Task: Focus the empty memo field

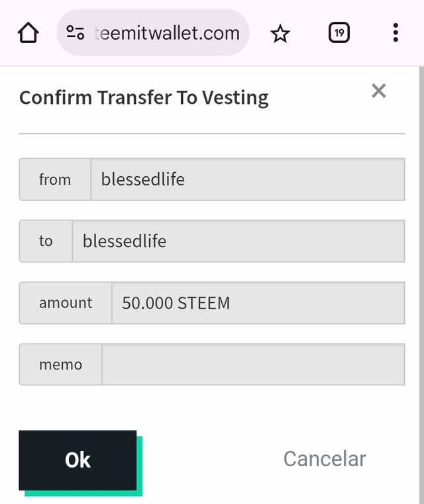Action: [252, 364]
